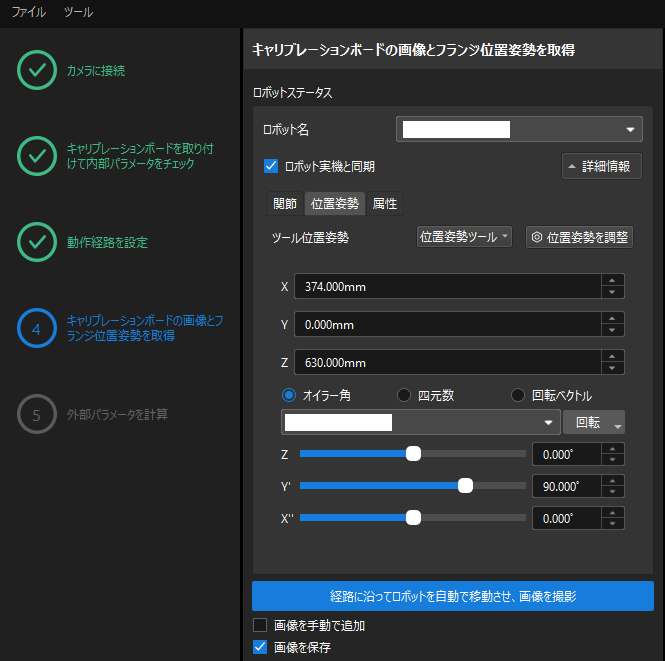Click the Y position input field
Viewport: 665px width, 661px height.
pyautogui.click(x=447, y=324)
